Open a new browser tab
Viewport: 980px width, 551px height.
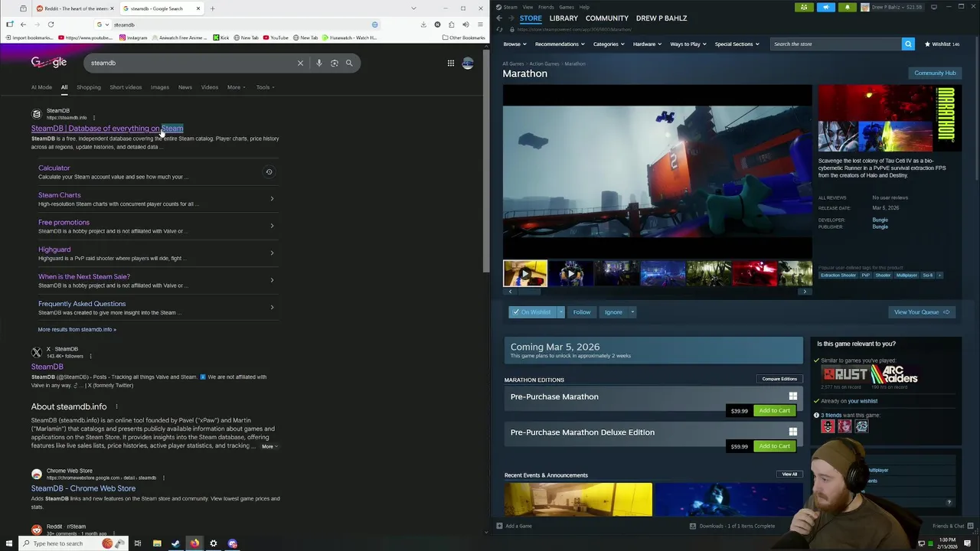[x=212, y=8]
